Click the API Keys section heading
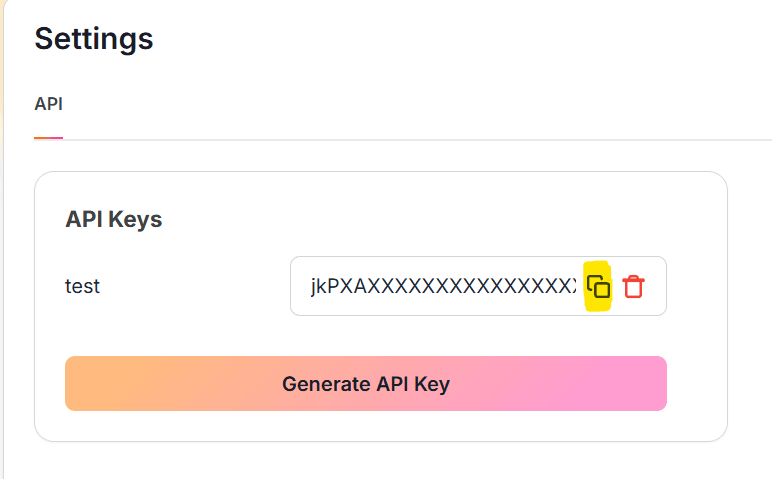Image resolution: width=772 pixels, height=479 pixels. 114,219
